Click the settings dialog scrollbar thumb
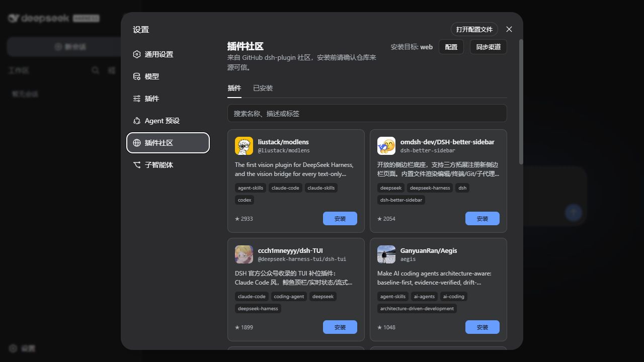644x362 pixels. pos(521,101)
